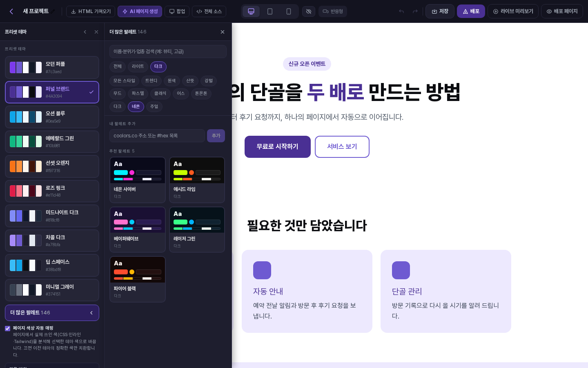Collapse the 프리셋 테마 panel with chevron
The image size is (588, 368).
(85, 32)
